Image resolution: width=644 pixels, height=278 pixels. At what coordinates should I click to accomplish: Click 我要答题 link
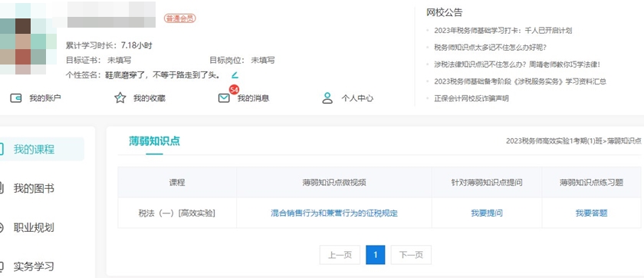coord(591,213)
